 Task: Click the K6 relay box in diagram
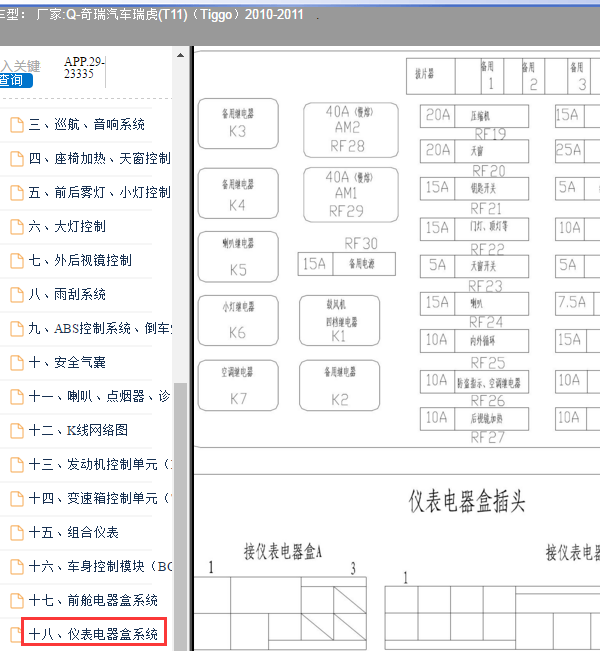coord(238,321)
